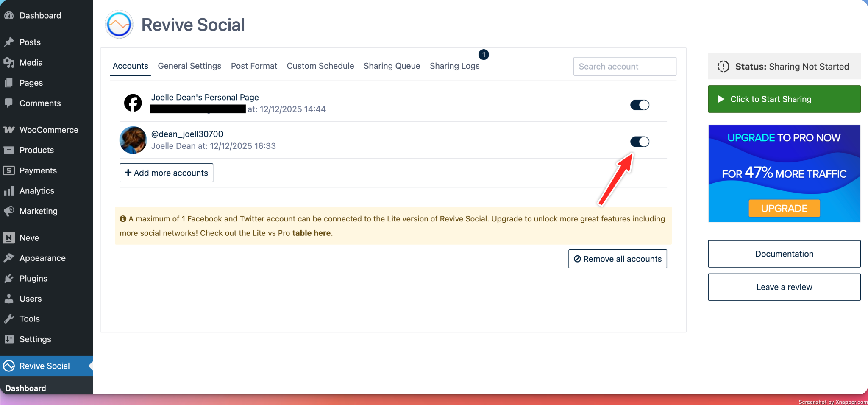Click the Dashboard gauge icon in sidebar

(x=9, y=16)
